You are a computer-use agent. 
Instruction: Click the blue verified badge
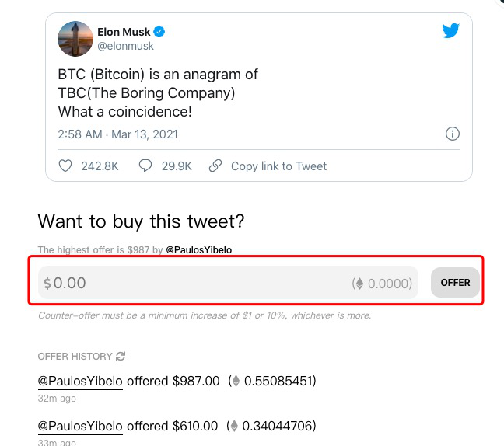[x=159, y=32]
